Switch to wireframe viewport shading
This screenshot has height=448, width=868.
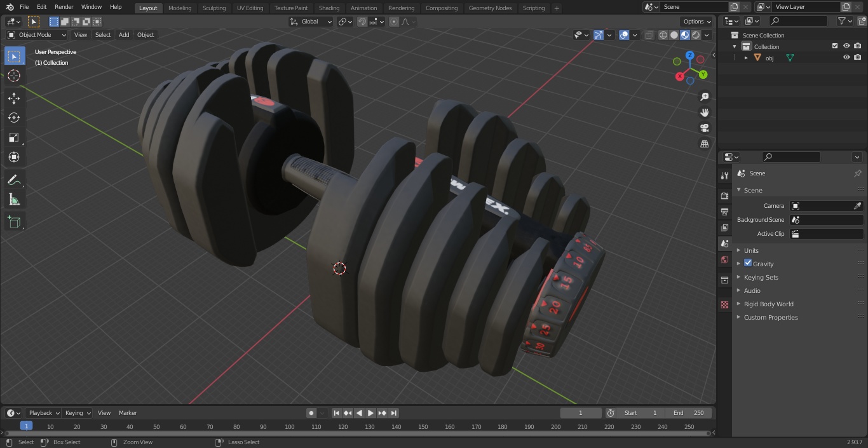tap(663, 35)
